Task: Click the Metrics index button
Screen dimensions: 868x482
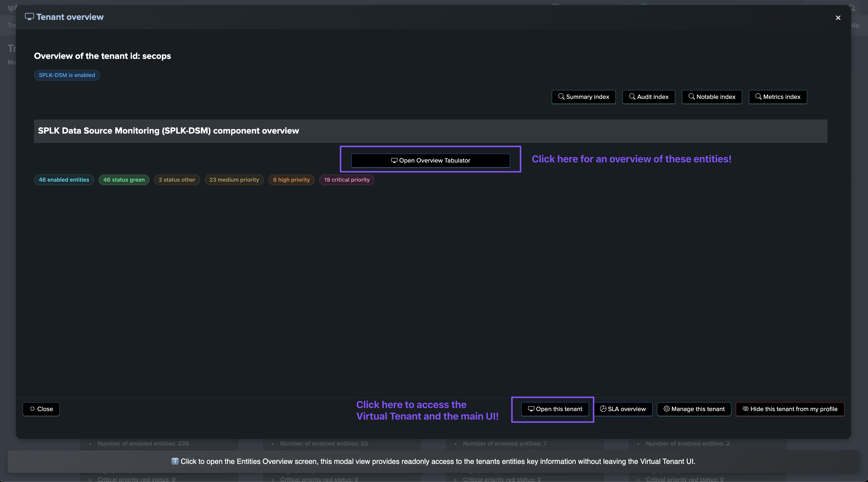Action: (777, 97)
